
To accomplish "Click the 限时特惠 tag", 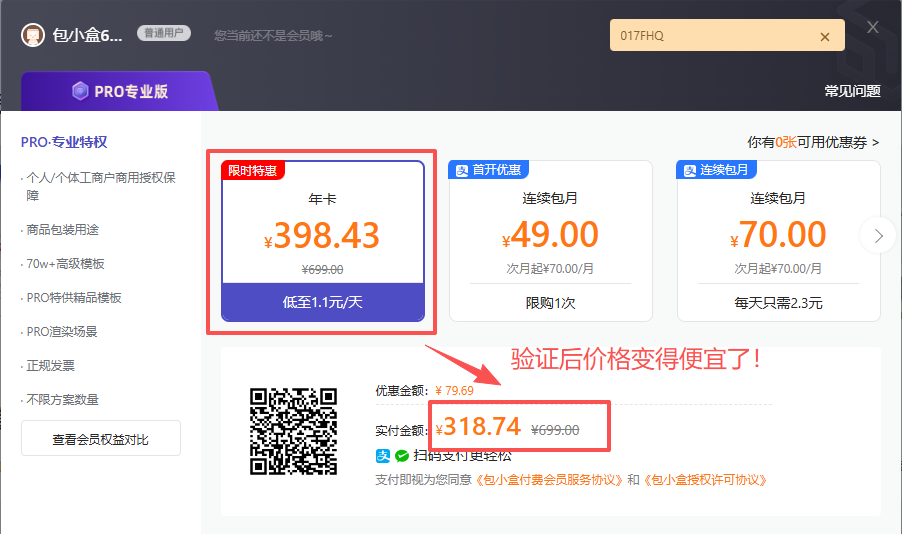I will (x=253, y=170).
